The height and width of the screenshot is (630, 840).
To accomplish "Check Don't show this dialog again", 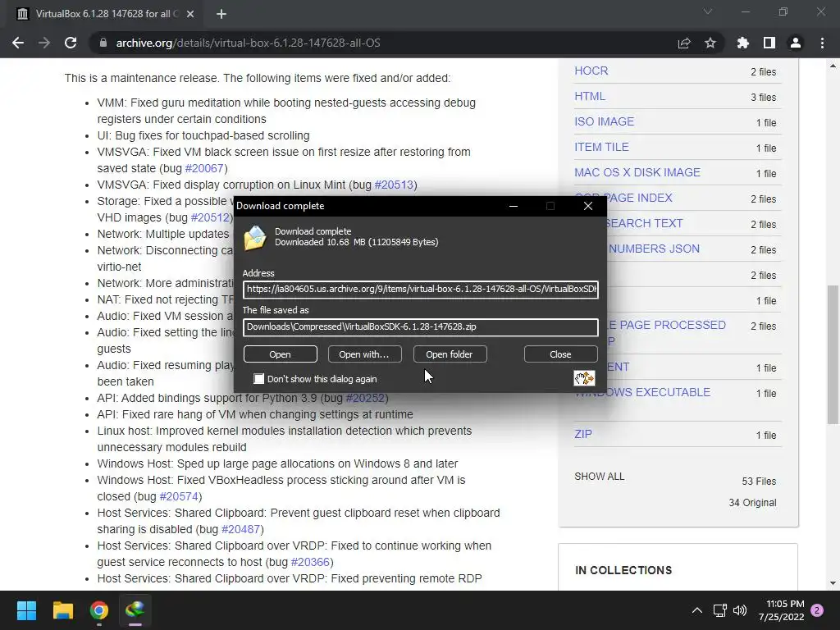I will (x=258, y=379).
